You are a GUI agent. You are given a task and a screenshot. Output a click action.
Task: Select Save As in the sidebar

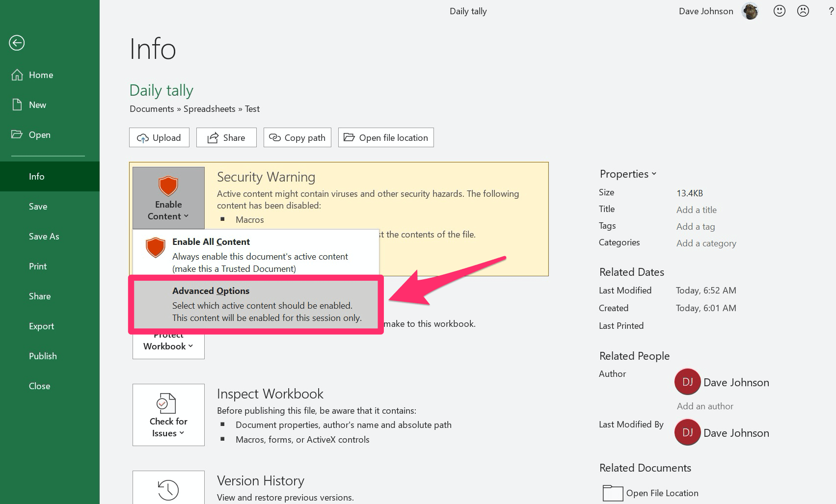pyautogui.click(x=44, y=236)
